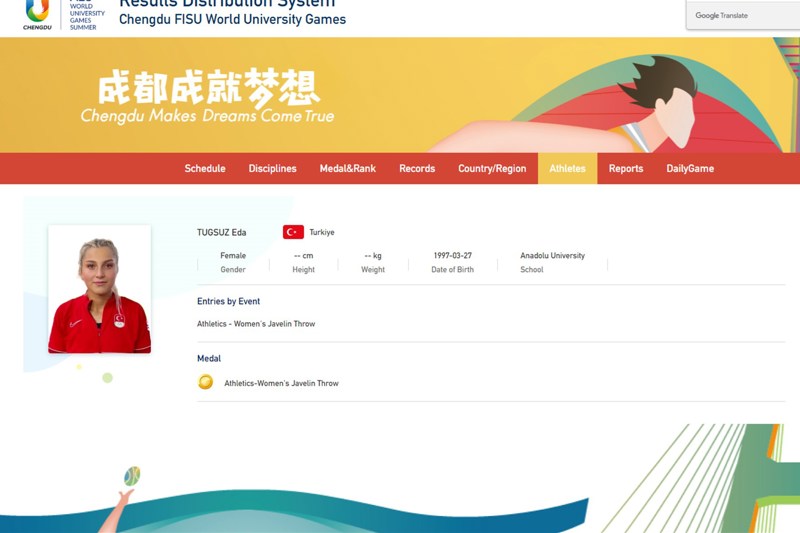Click the Chengdu Makes Dreams Come True banner

[x=208, y=100]
